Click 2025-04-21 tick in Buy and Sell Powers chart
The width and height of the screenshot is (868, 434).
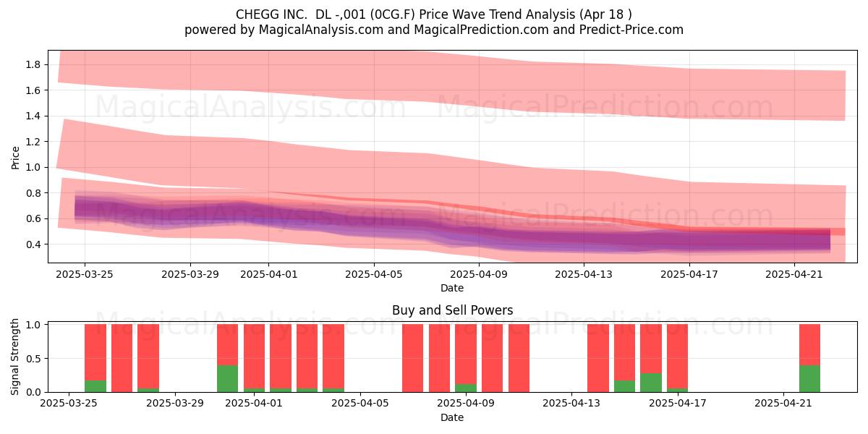pyautogui.click(x=784, y=404)
